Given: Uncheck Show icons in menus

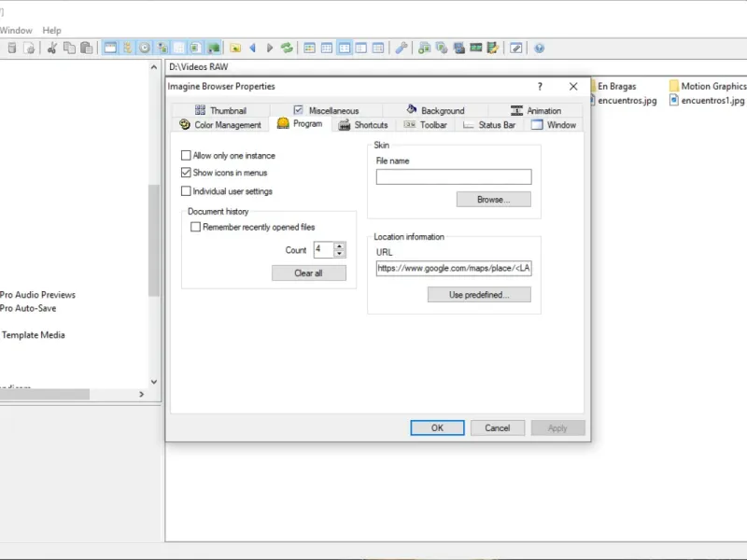Looking at the screenshot, I should tap(186, 173).
